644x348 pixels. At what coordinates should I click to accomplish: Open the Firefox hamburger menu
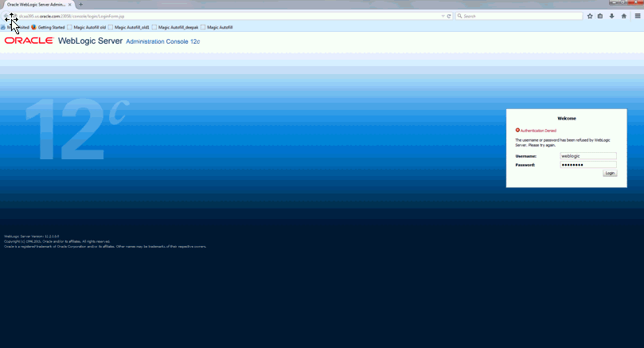(x=638, y=16)
